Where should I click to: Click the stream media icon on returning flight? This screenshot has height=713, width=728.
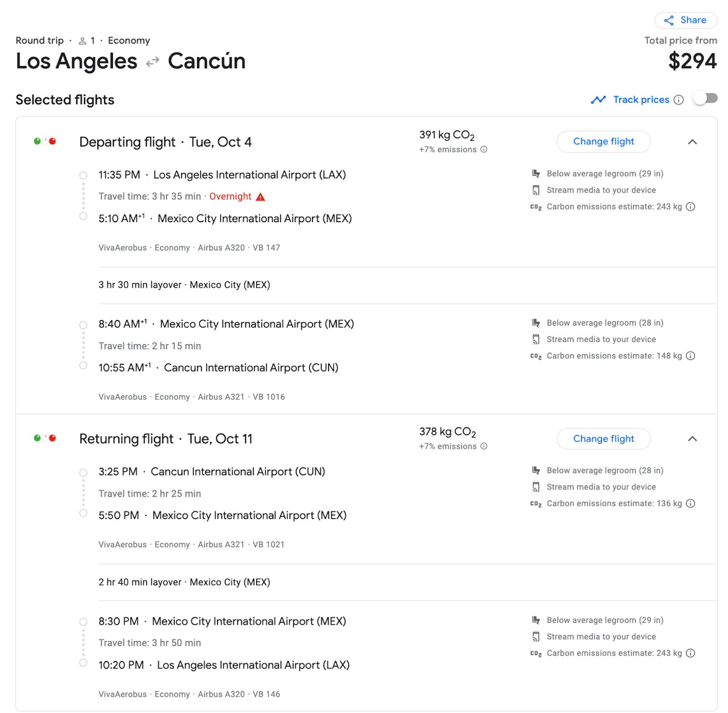pos(536,487)
